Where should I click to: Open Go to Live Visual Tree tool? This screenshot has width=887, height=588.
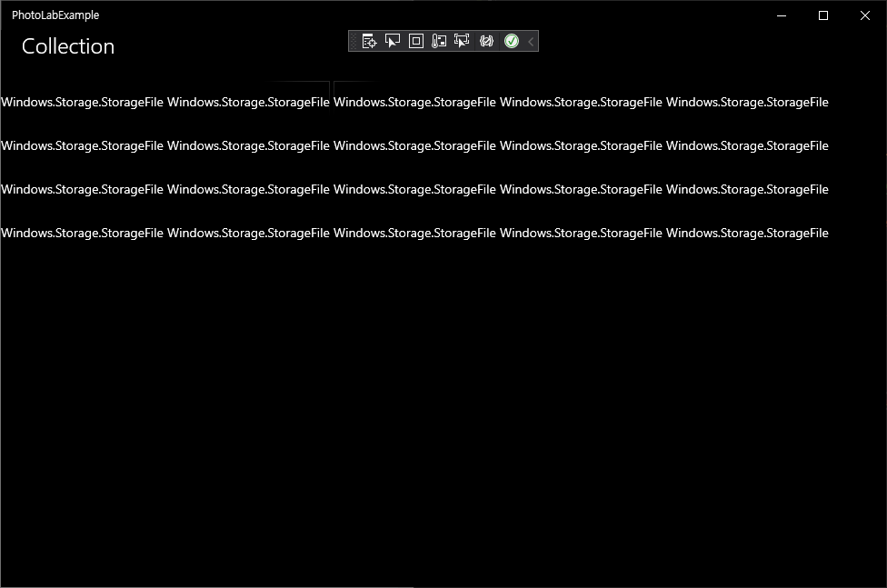[x=369, y=41]
